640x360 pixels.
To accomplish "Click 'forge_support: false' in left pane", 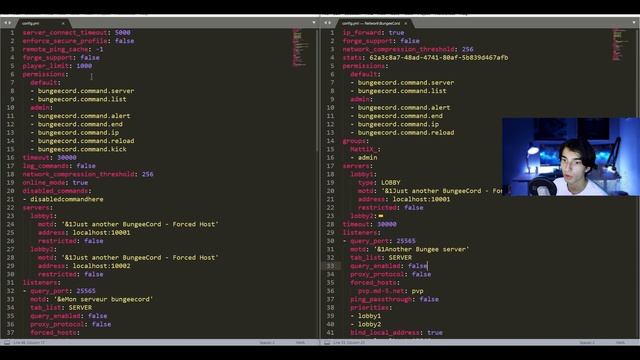I will point(61,58).
